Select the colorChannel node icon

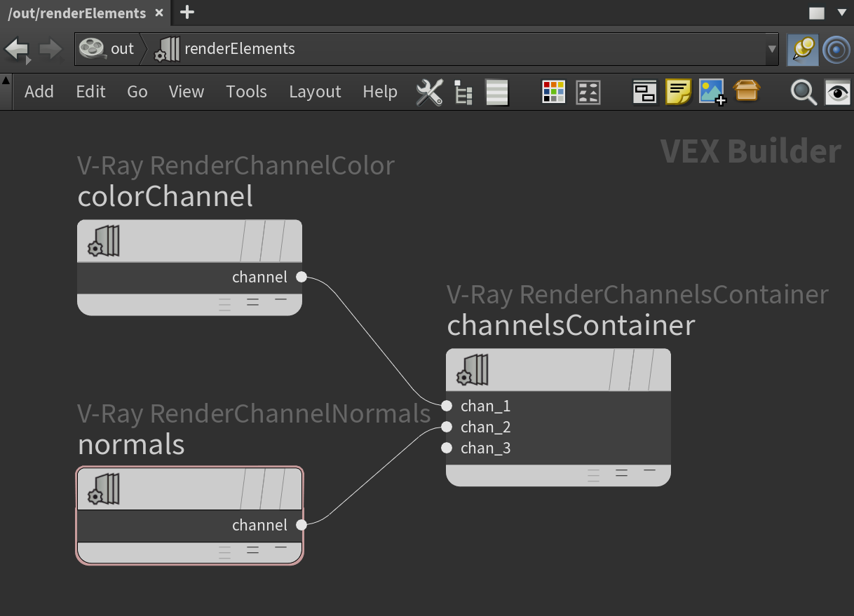104,241
